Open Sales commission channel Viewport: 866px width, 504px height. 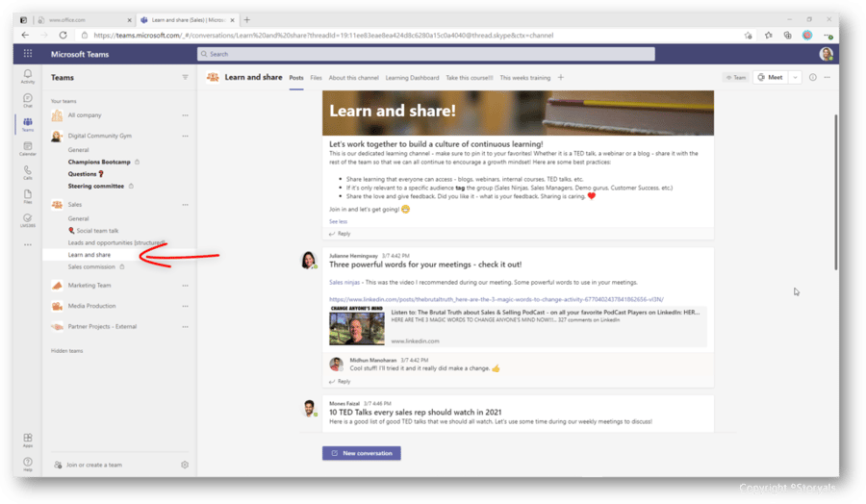coord(91,266)
